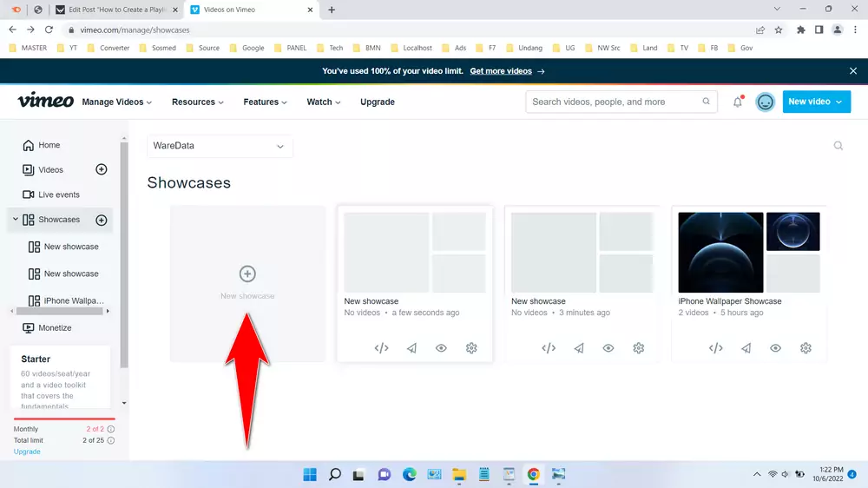This screenshot has height=488, width=868.
Task: Toggle preview eye on 3 minutes ago showcase
Action: pos(608,348)
